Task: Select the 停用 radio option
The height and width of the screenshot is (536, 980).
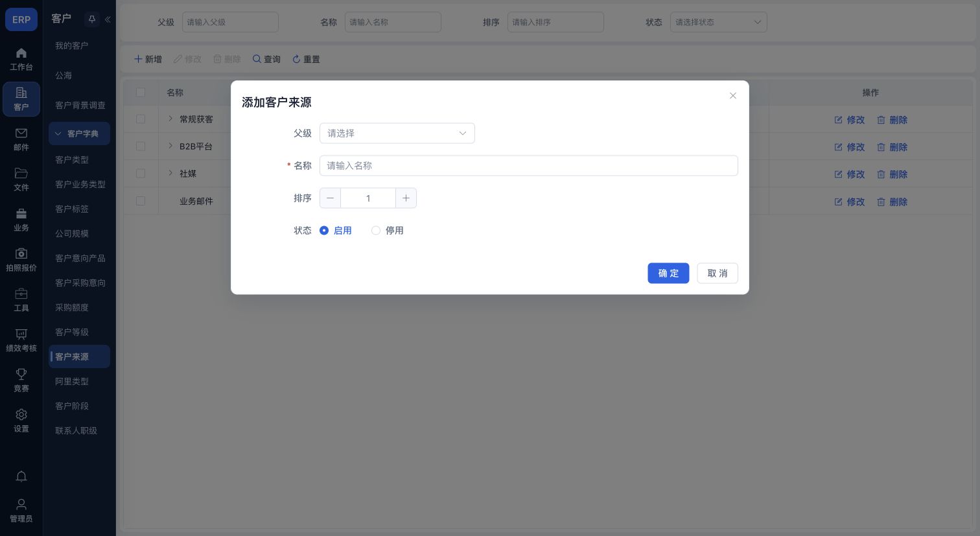Action: coord(388,230)
